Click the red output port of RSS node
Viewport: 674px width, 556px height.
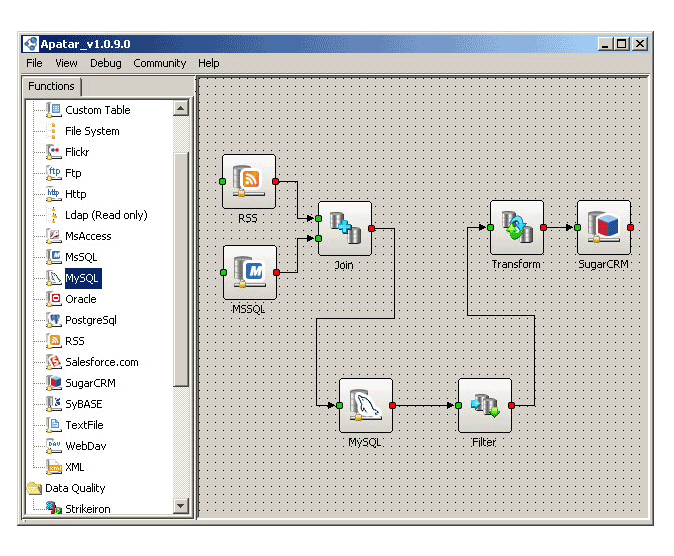click(x=276, y=181)
